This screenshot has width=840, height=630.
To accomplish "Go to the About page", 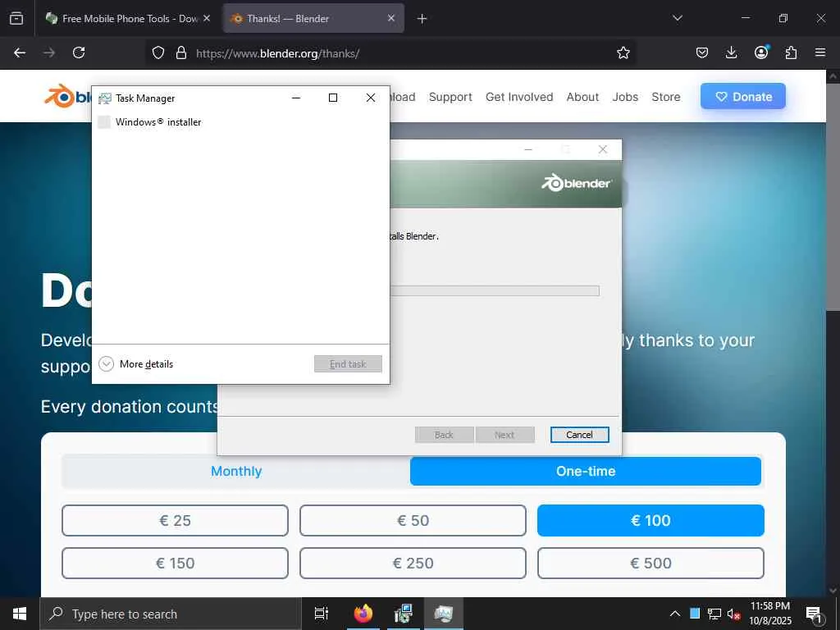I will point(583,97).
